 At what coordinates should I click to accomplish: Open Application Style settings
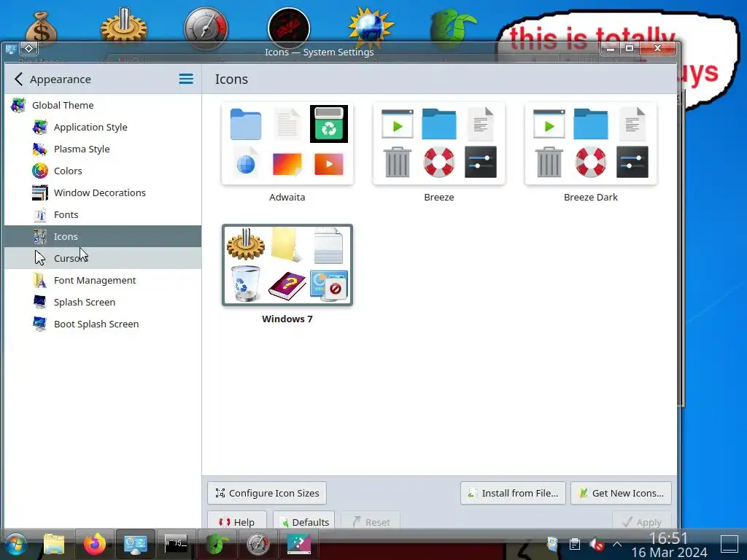103,127
